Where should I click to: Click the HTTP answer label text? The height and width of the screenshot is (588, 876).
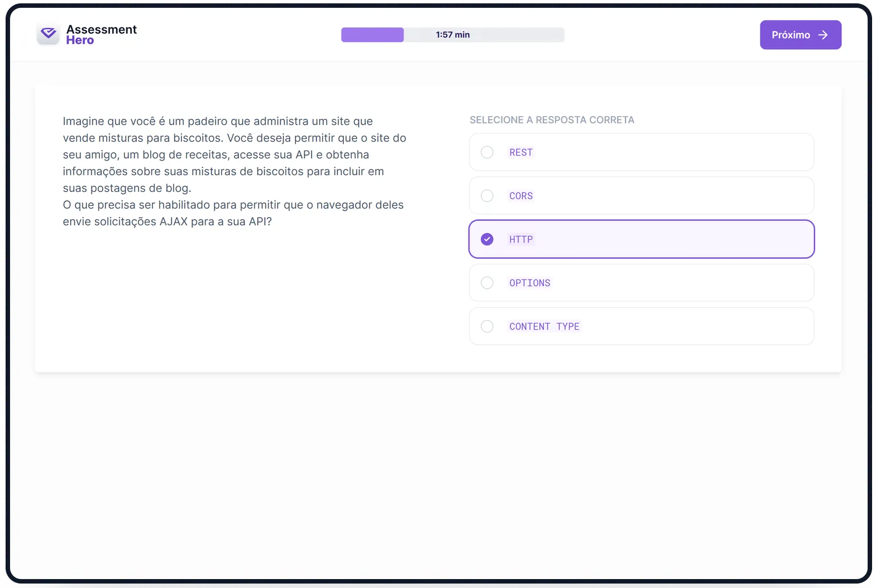click(521, 239)
